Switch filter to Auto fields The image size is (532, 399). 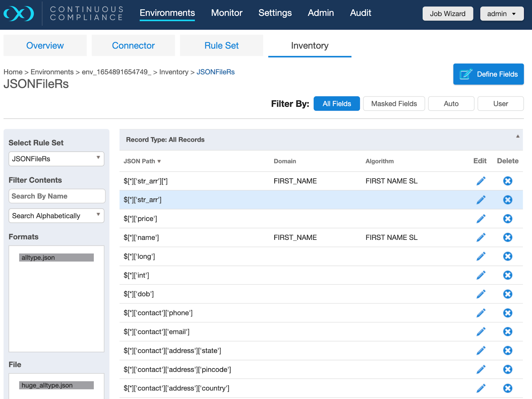pyautogui.click(x=451, y=104)
